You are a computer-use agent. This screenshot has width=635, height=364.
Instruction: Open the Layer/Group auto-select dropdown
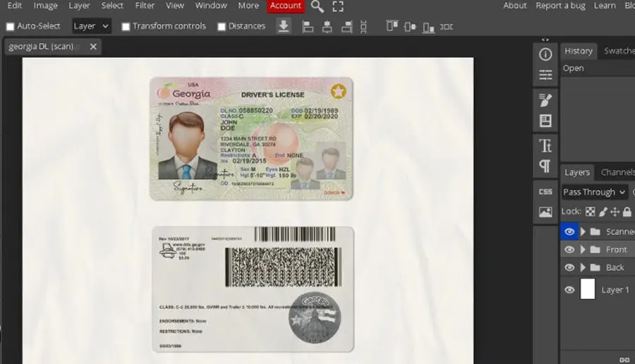91,26
